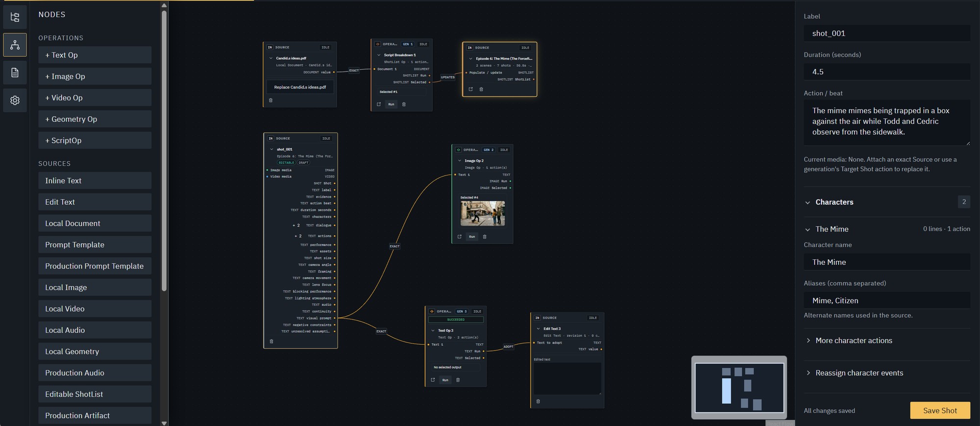Open Image Op 2 node externally
This screenshot has width=980, height=426.
click(460, 236)
